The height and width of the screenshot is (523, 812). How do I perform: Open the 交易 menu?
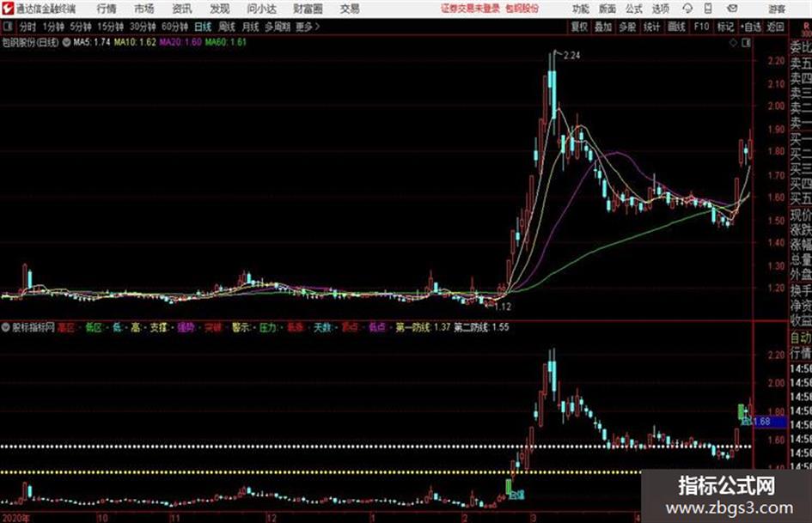350,9
